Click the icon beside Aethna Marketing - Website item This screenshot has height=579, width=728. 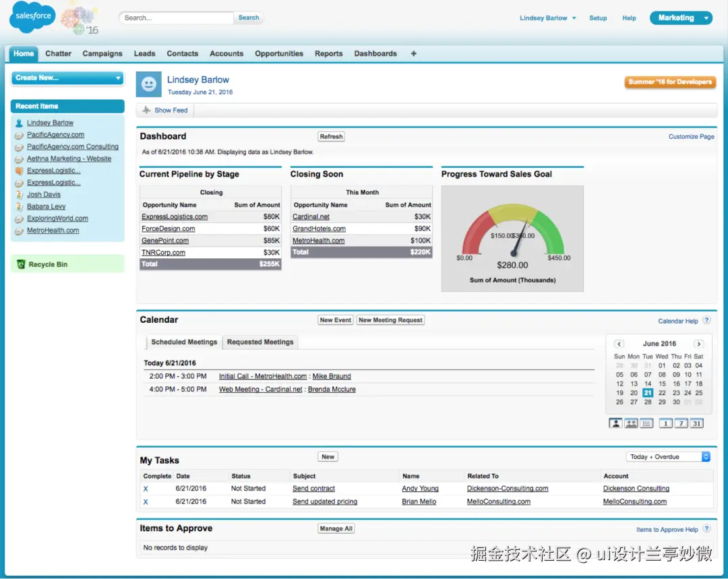(19, 159)
